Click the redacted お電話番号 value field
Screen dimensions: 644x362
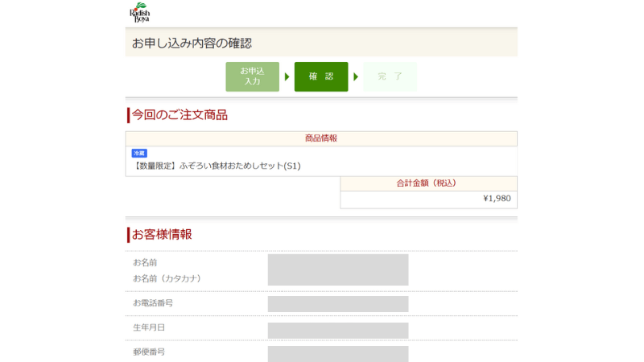(x=337, y=304)
